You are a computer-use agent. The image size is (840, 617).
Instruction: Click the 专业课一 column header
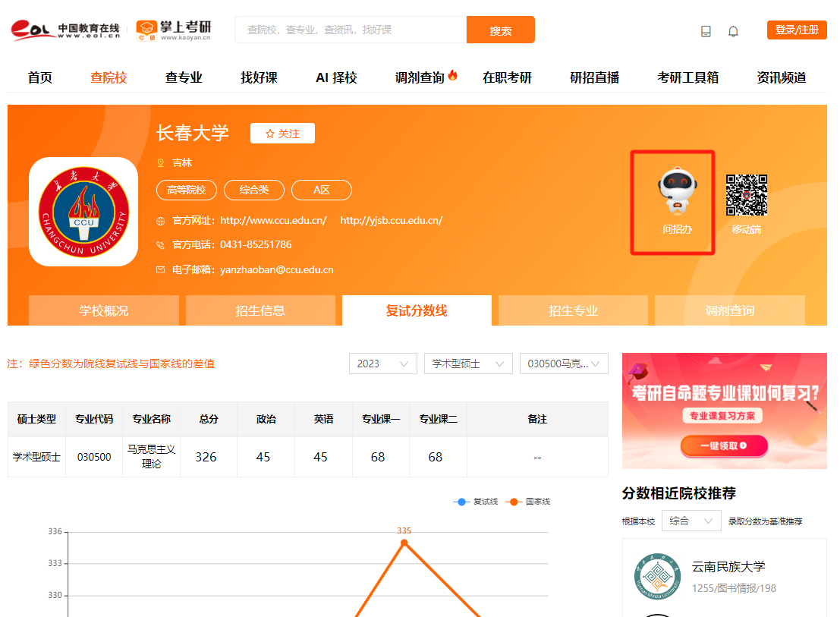pyautogui.click(x=381, y=420)
